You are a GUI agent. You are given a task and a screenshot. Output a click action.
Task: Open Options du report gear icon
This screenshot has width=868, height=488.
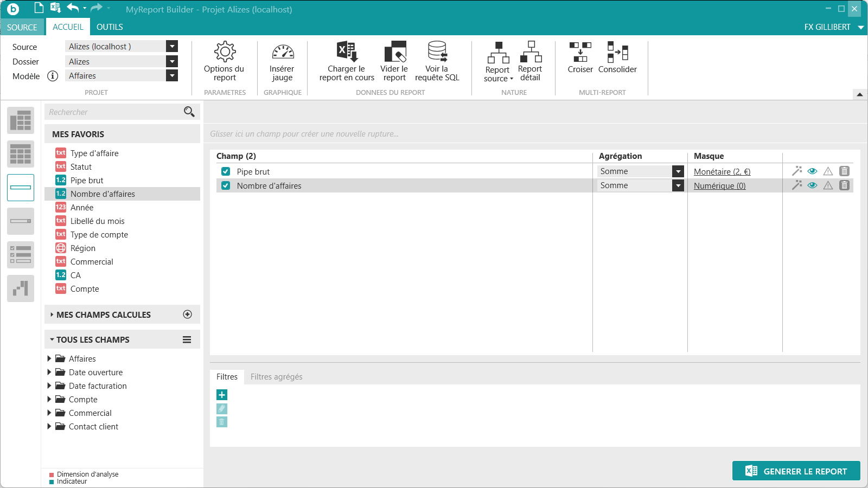(225, 52)
